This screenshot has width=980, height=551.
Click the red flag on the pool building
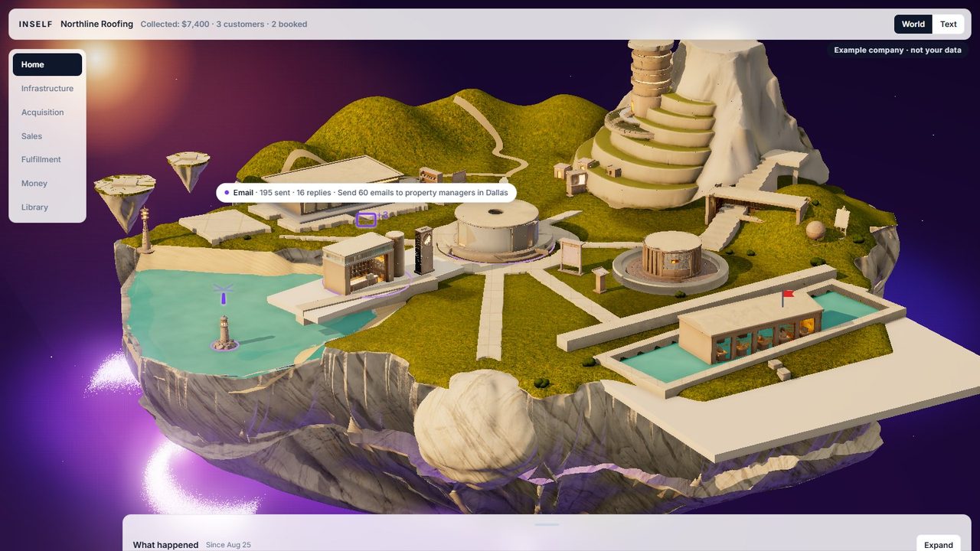tap(786, 296)
